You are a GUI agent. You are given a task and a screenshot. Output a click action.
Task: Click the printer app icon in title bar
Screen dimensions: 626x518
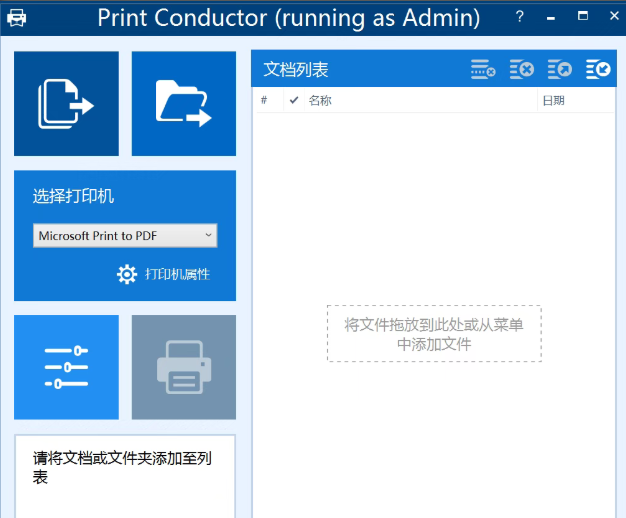click(x=17, y=18)
